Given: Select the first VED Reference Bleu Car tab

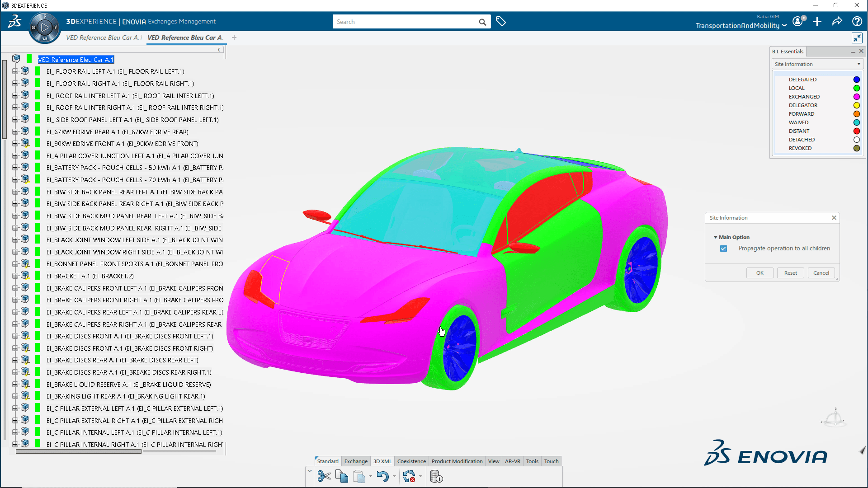Looking at the screenshot, I should coord(104,38).
